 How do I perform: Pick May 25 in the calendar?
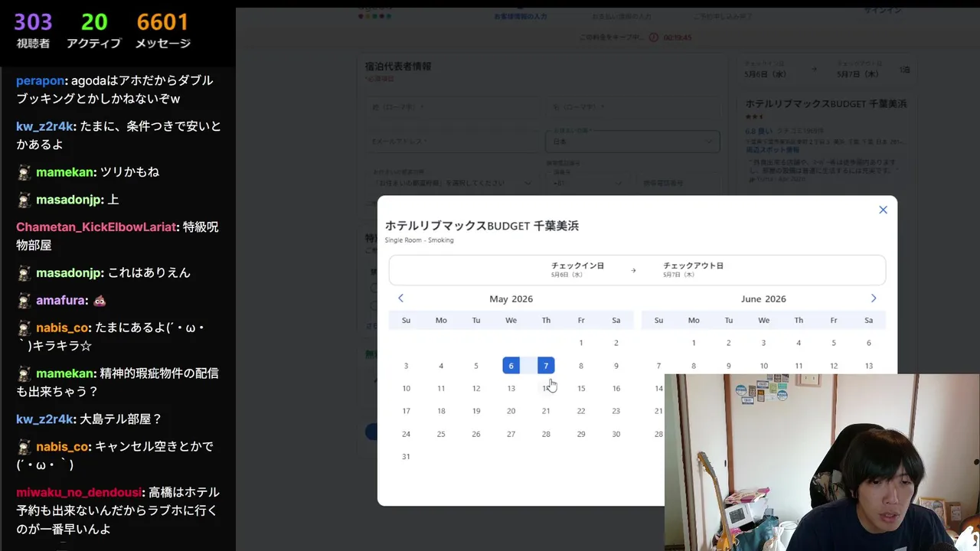tap(441, 434)
